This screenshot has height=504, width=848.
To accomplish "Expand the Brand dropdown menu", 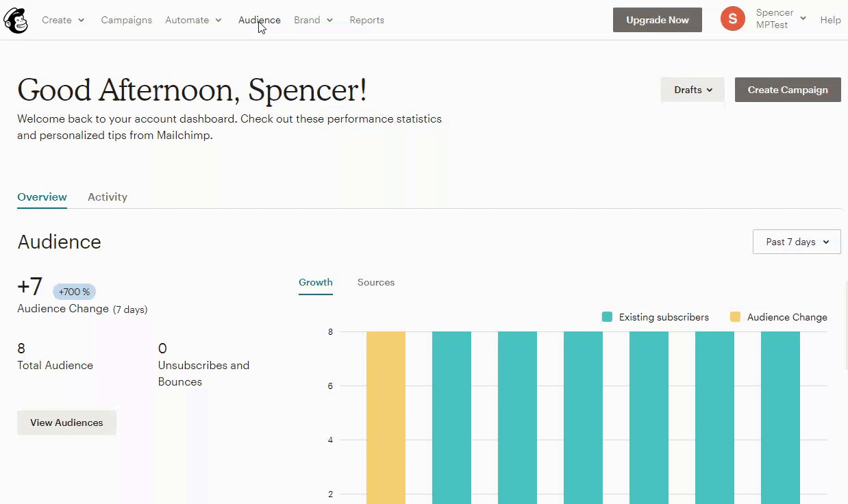I will coord(313,20).
